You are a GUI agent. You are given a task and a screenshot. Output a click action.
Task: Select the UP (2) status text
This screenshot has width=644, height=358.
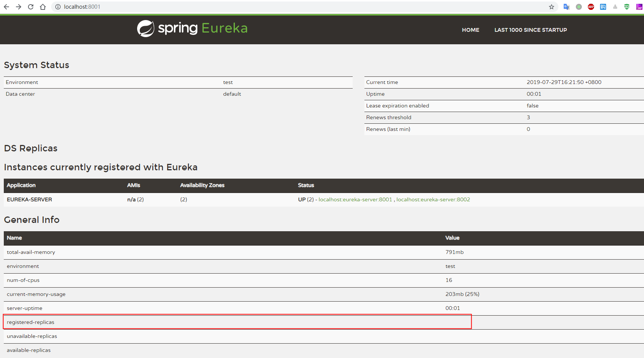306,199
